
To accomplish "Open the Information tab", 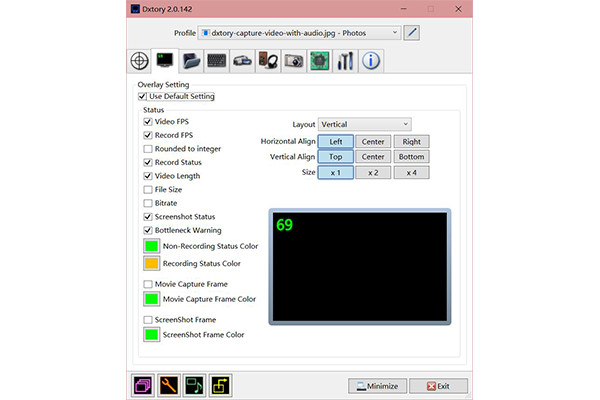I will (371, 61).
